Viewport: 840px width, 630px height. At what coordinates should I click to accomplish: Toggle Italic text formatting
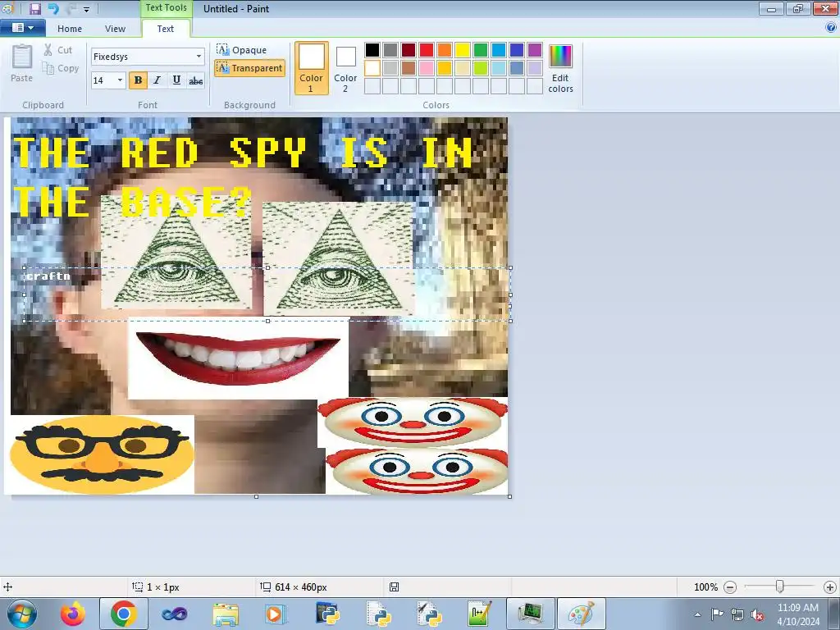pos(157,80)
